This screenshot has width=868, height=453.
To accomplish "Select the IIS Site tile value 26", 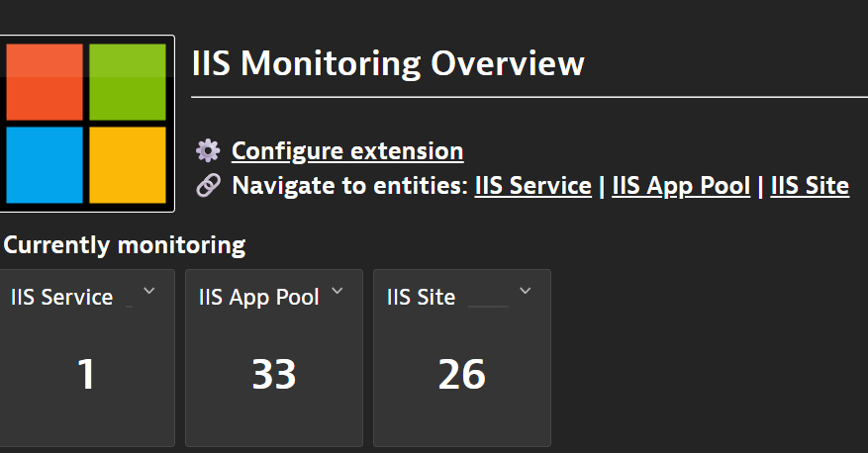I will pos(462,375).
